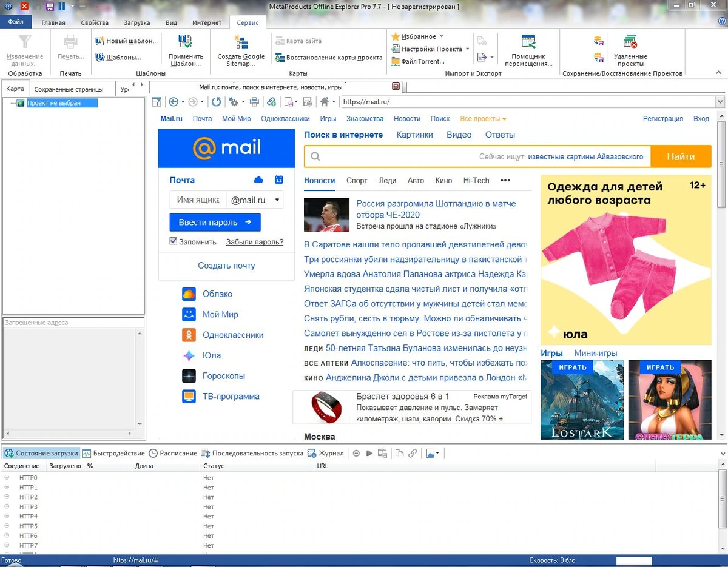This screenshot has width=728, height=567.
Task: Open the Журнал tab in the bottom panel
Action: point(326,453)
